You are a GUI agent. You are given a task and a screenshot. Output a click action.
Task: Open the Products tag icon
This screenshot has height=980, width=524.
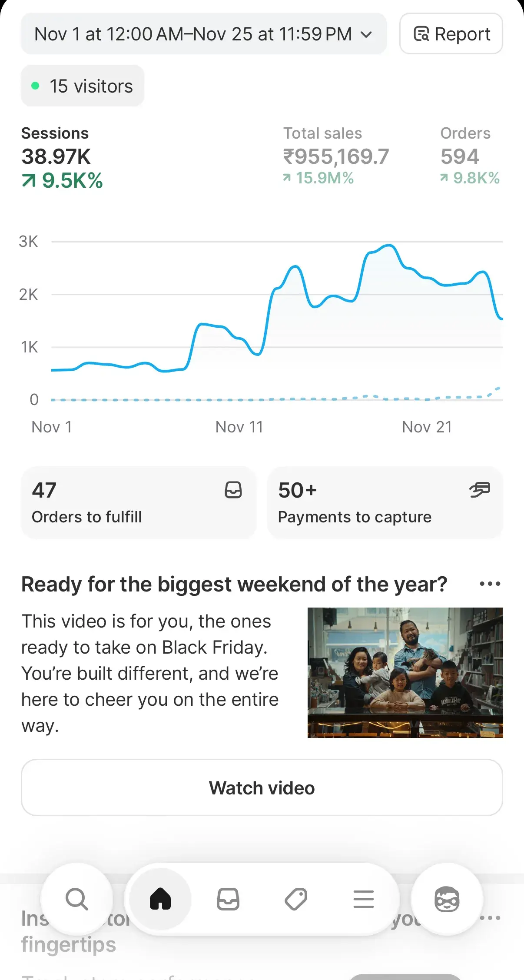[x=296, y=899]
